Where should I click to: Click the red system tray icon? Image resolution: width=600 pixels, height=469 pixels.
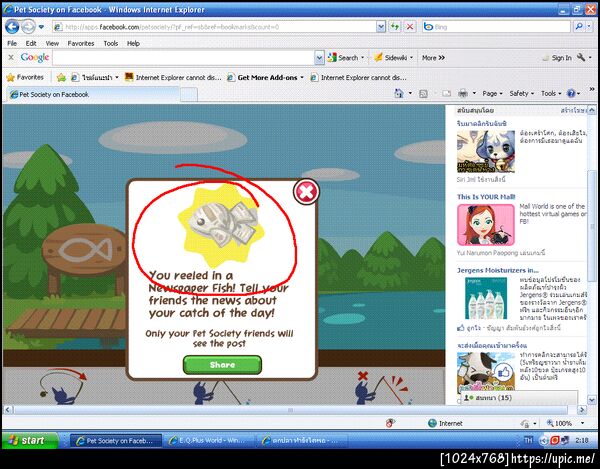tap(554, 440)
